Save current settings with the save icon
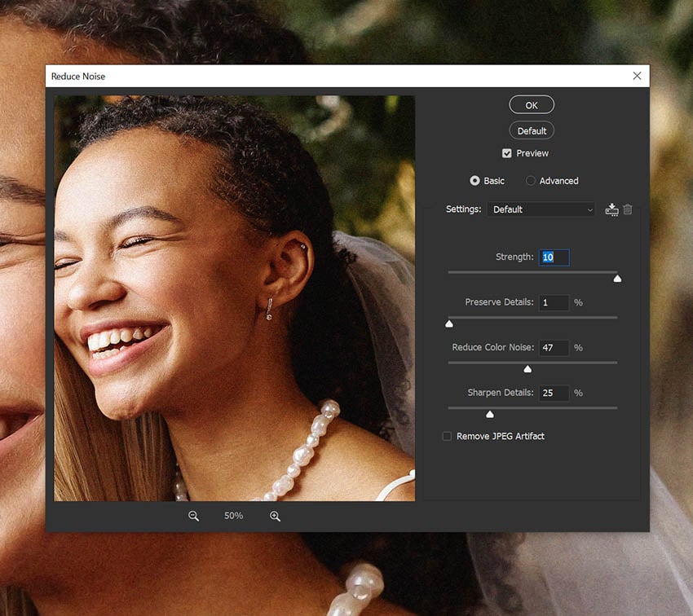 tap(611, 209)
